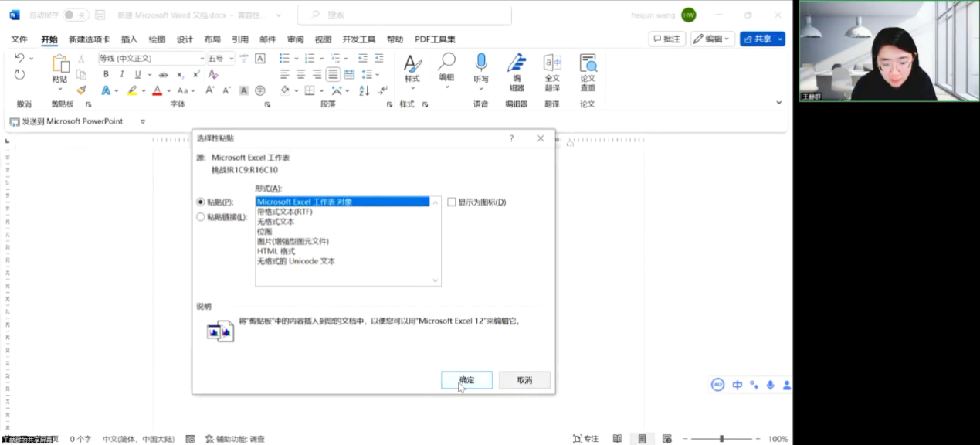The image size is (980, 445).
Task: Click the italic formatting icon
Action: (123, 73)
